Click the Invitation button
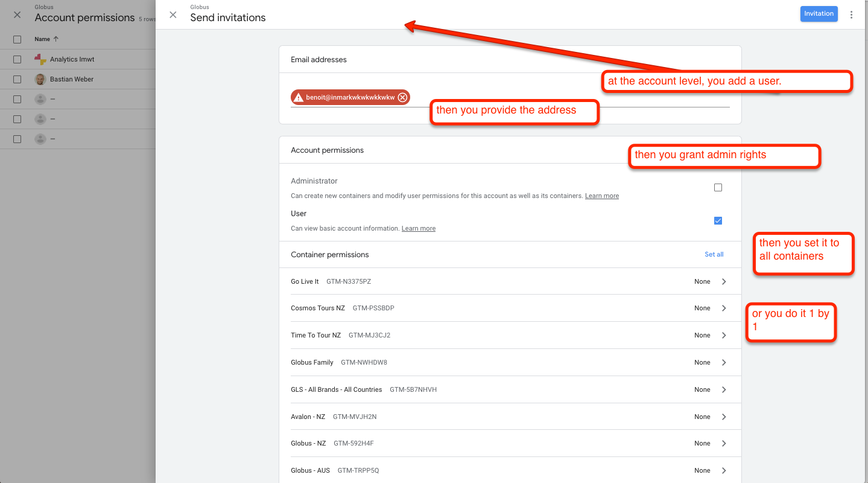Screen dimensions: 868x483 pos(819,14)
